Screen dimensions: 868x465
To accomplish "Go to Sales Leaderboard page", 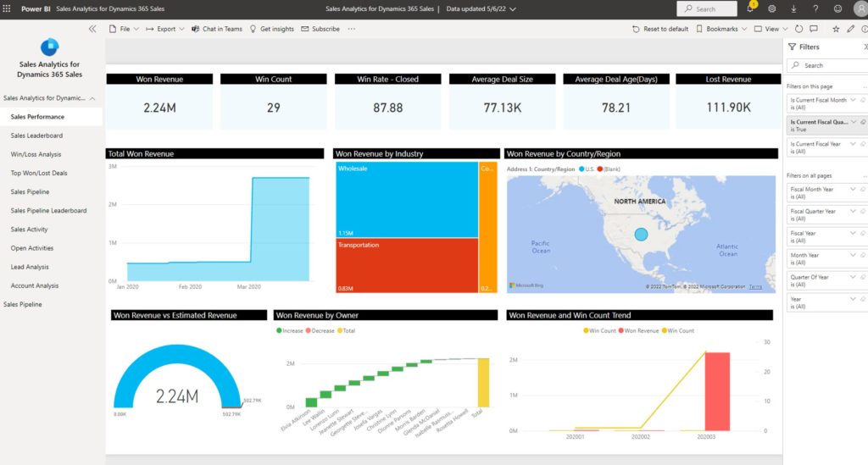I will (x=36, y=136).
